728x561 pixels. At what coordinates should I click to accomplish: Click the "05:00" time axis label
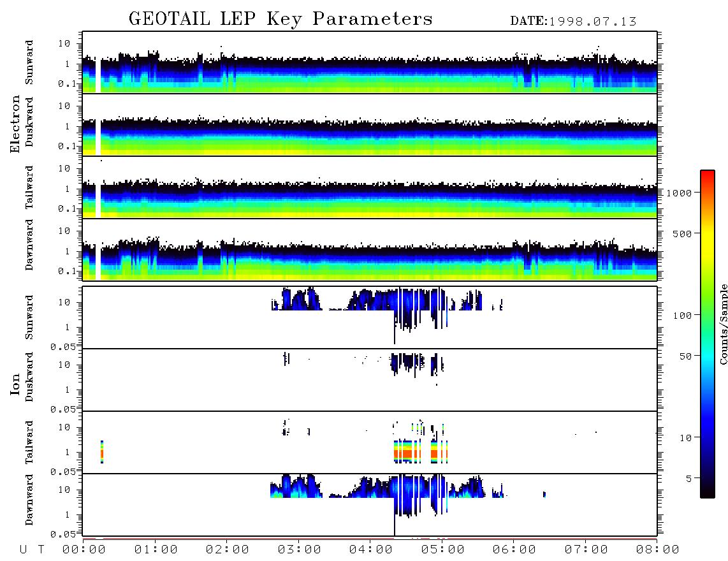443,550
